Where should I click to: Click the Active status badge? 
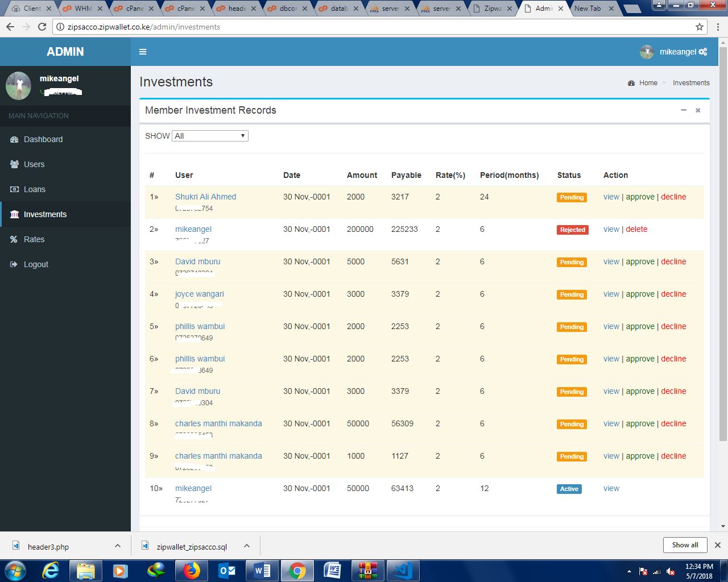569,489
